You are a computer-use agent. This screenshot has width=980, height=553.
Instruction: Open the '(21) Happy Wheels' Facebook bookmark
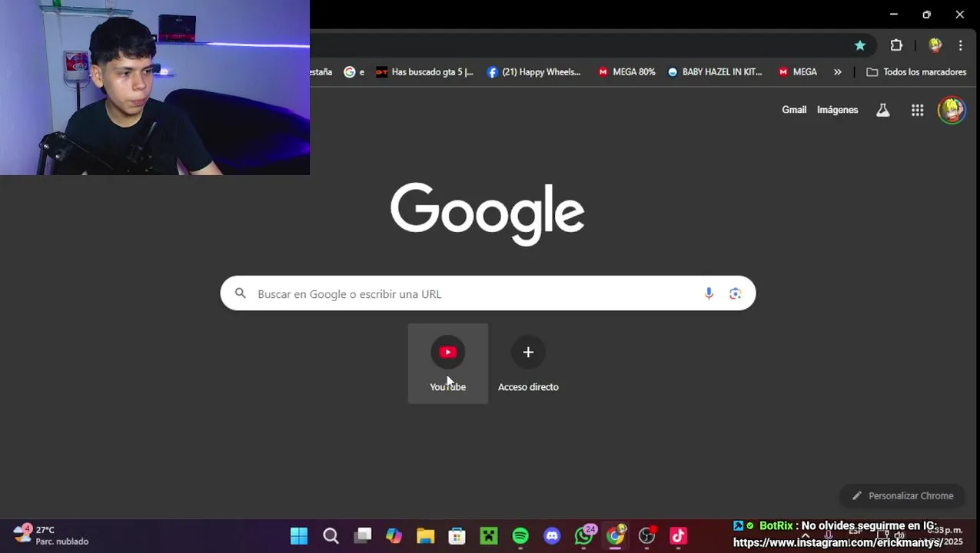[534, 71]
